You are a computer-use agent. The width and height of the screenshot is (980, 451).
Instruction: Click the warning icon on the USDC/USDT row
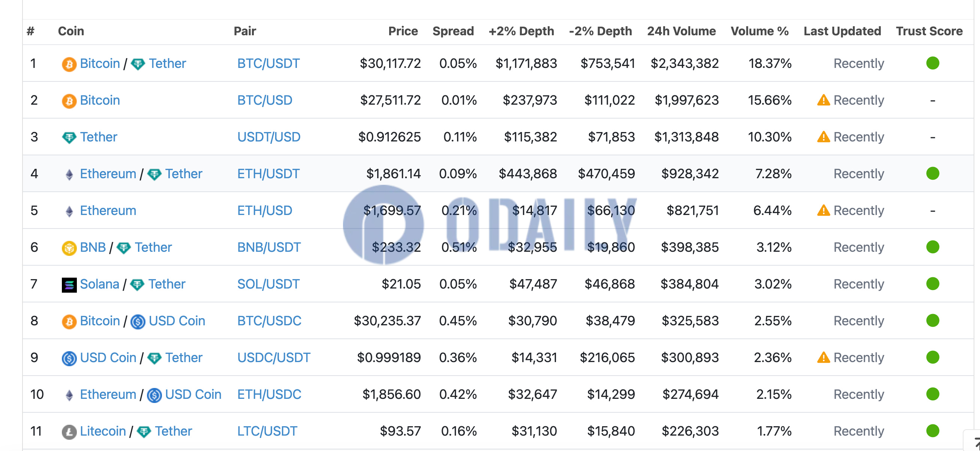coord(823,357)
